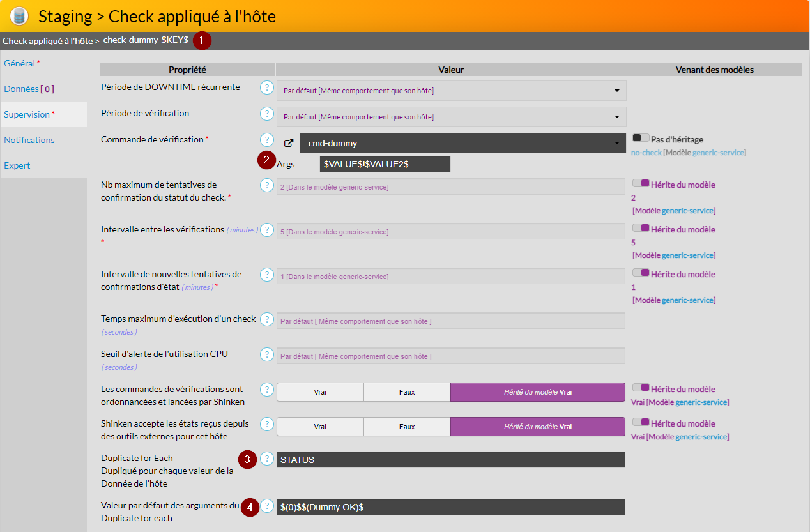Click the Args input field

(x=385, y=164)
